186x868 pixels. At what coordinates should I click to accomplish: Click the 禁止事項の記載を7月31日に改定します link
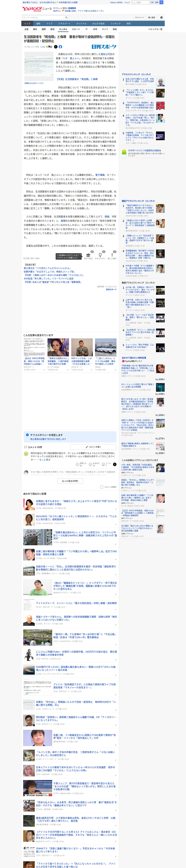pyautogui.click(x=48, y=439)
